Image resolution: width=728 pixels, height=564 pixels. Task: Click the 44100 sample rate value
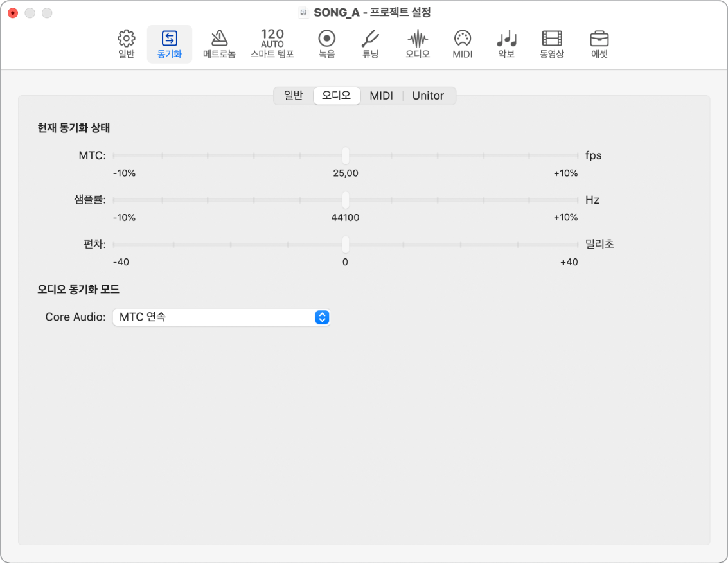click(346, 217)
